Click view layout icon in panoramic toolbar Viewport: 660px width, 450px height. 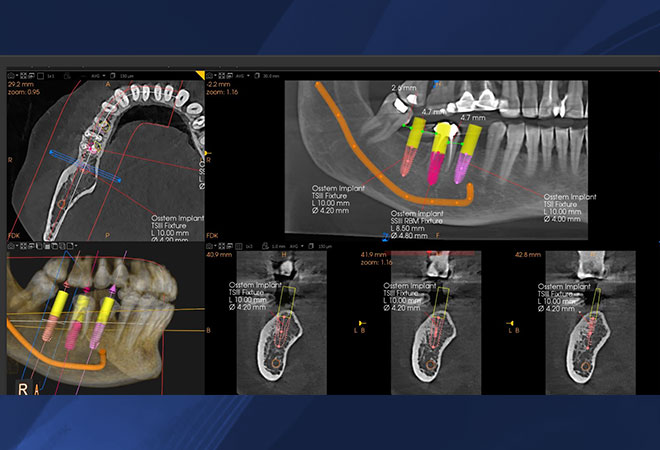click(x=229, y=76)
